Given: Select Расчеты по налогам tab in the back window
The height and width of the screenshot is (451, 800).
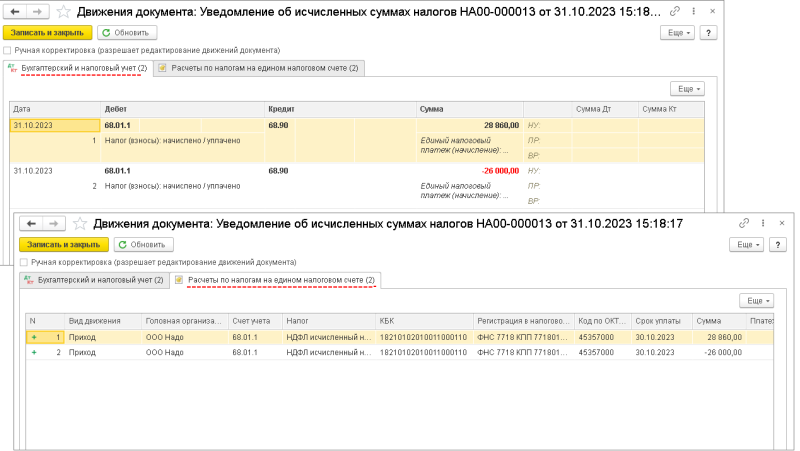Looking at the screenshot, I should (x=259, y=68).
